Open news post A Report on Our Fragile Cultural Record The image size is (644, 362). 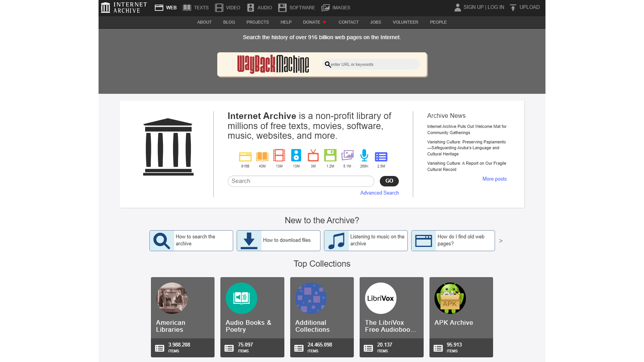[x=467, y=166]
